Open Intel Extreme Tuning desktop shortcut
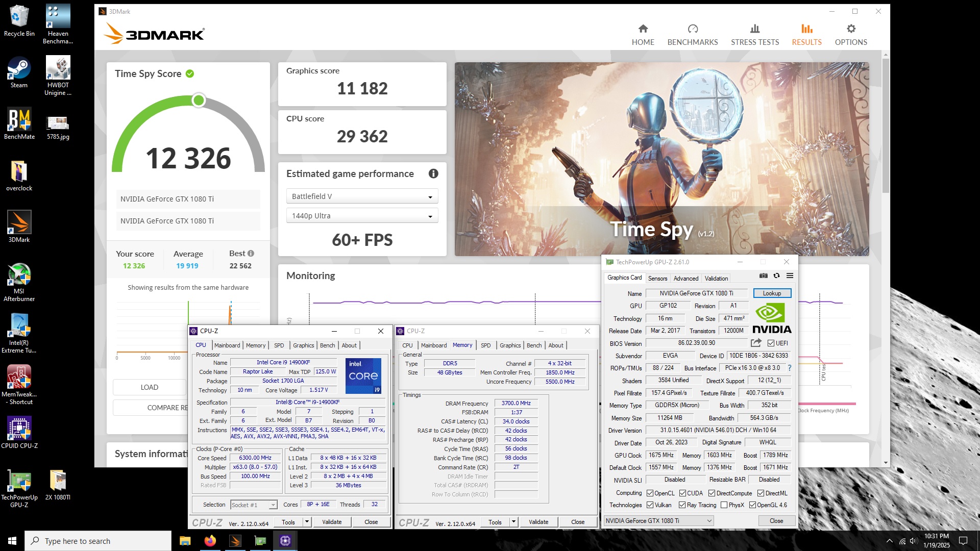Viewport: 980px width, 551px height. 19,334
